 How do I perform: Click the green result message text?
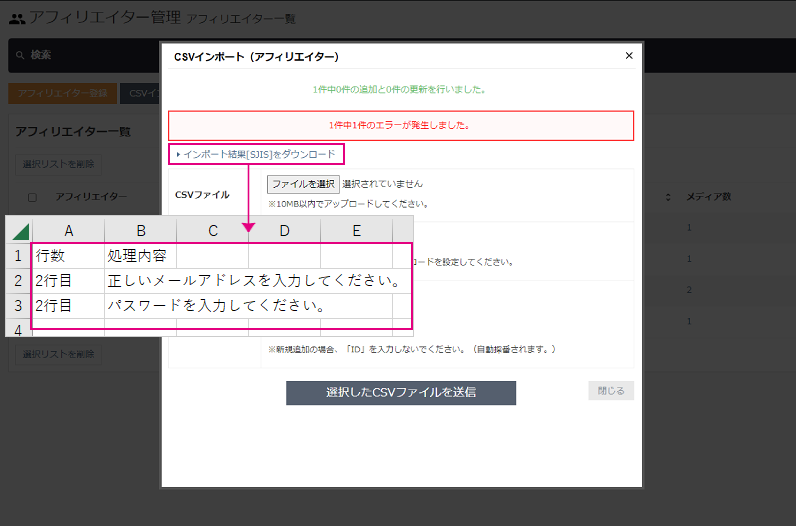400,89
